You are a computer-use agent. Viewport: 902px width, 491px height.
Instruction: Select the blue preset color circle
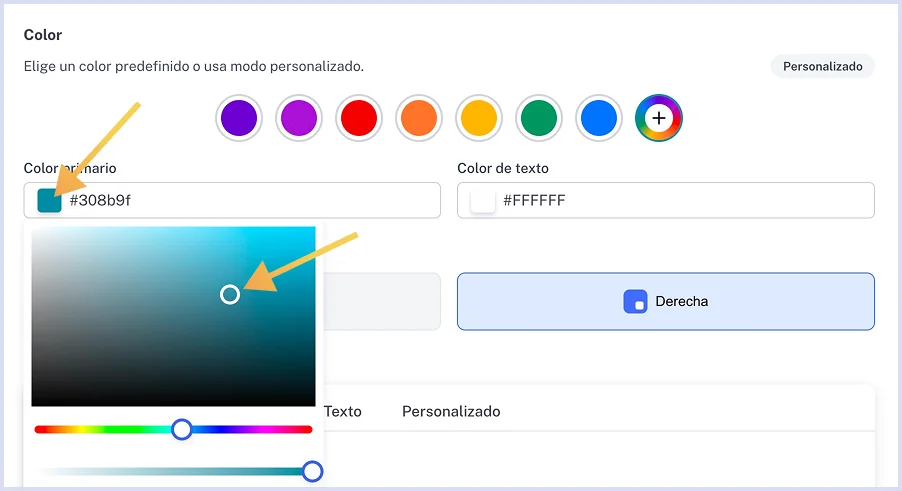[598, 119]
